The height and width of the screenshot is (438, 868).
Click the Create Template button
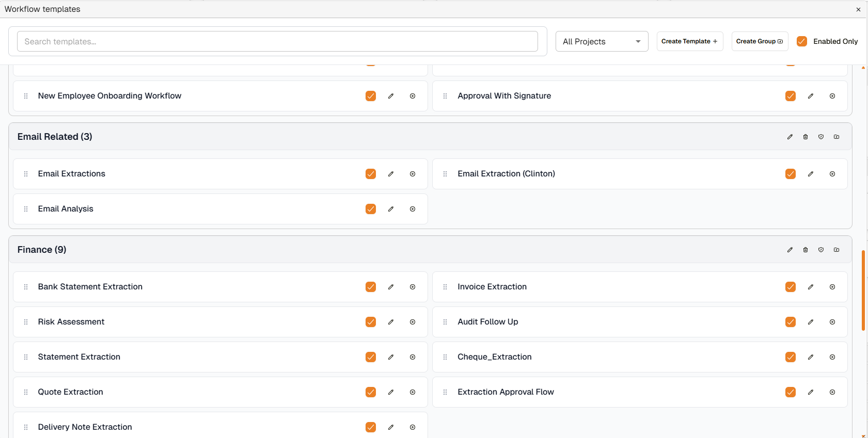coord(690,41)
